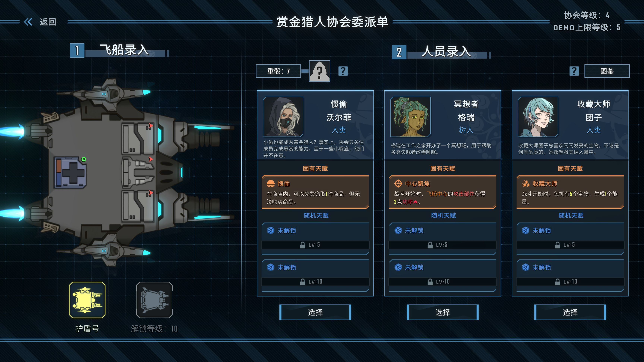This screenshot has width=644, height=362.
Task: Choose 格瑞 with his 选择 button
Action: tap(443, 312)
